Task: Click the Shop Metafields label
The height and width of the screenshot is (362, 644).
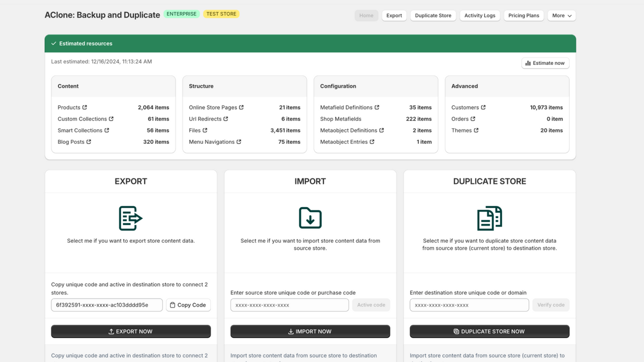Action: click(341, 119)
